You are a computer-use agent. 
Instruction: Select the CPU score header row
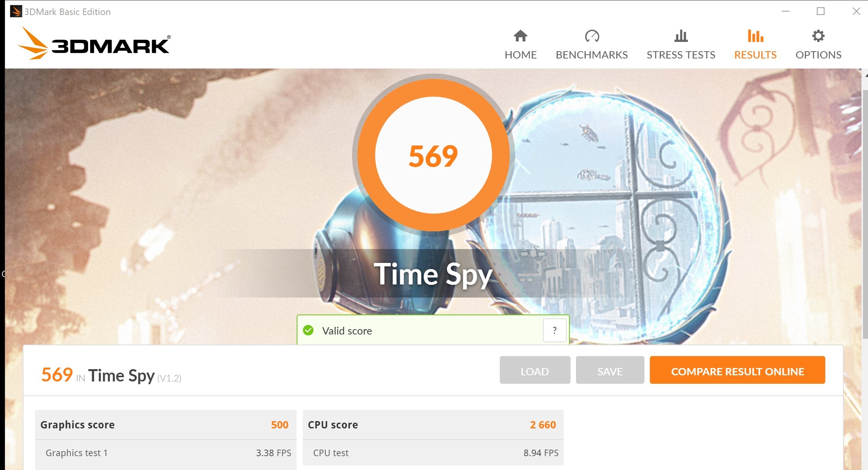433,425
